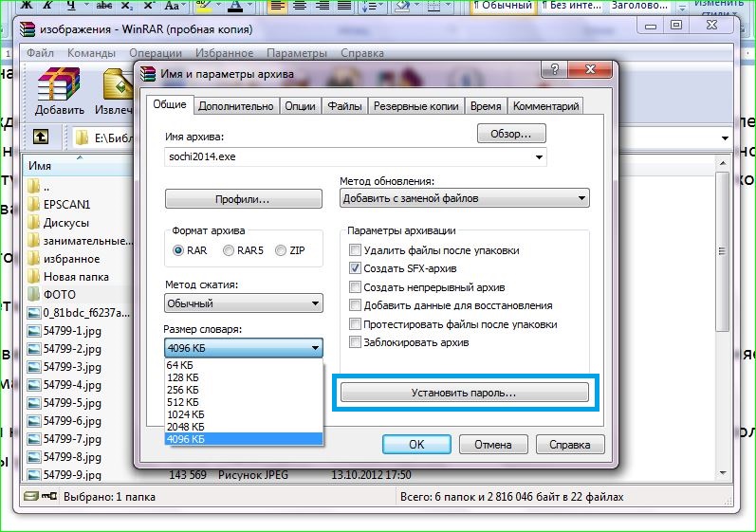Collapse Размер словаря 4096 КБ dropdown
This screenshot has width=756, height=532.
tap(244, 348)
